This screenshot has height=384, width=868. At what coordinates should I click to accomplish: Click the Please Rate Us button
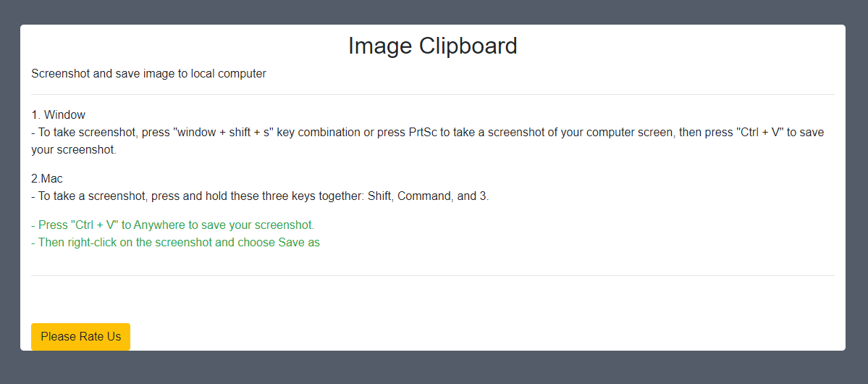80,337
